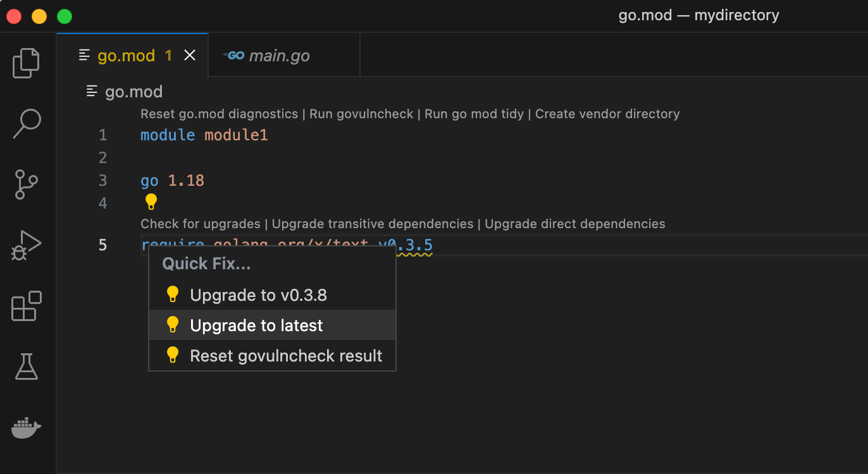Click the lightbulb on line 4
Image resolution: width=868 pixels, height=474 pixels.
[151, 201]
